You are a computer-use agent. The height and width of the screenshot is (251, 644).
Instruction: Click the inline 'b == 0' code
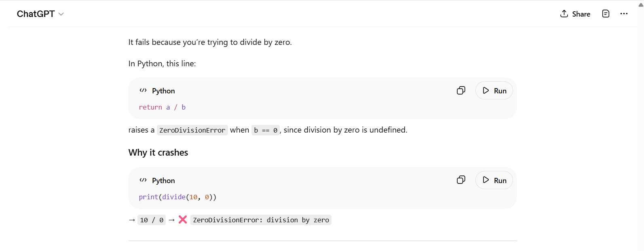coord(265,130)
